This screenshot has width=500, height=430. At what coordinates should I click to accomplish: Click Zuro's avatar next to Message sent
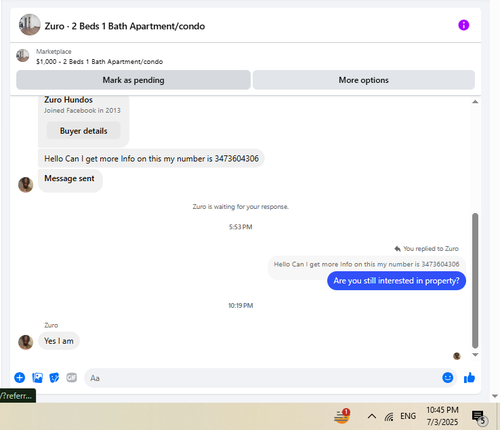point(26,185)
